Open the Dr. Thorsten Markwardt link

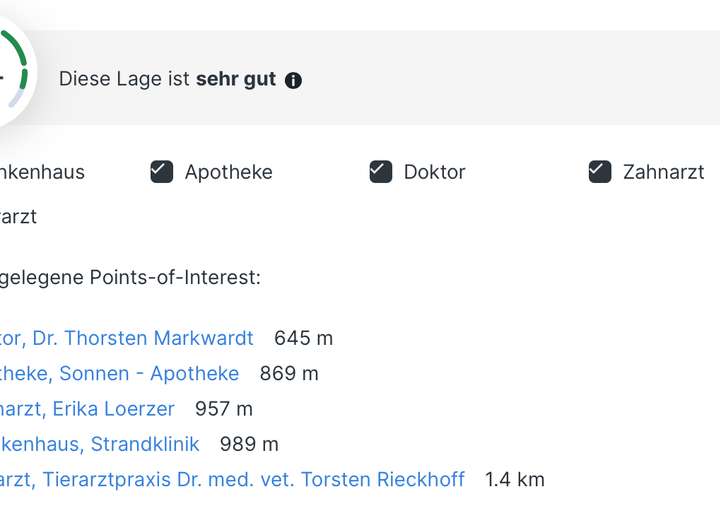click(126, 338)
